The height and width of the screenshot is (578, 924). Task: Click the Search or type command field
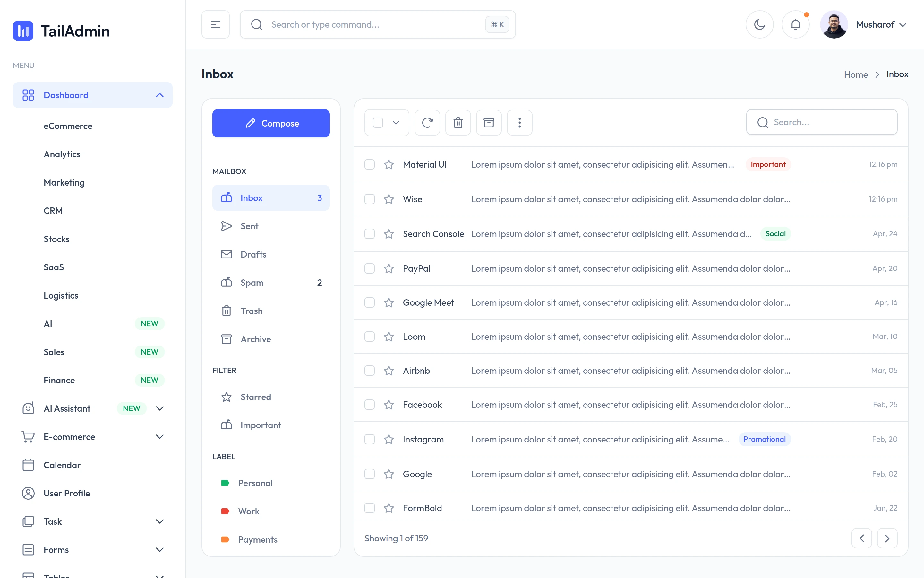(378, 24)
